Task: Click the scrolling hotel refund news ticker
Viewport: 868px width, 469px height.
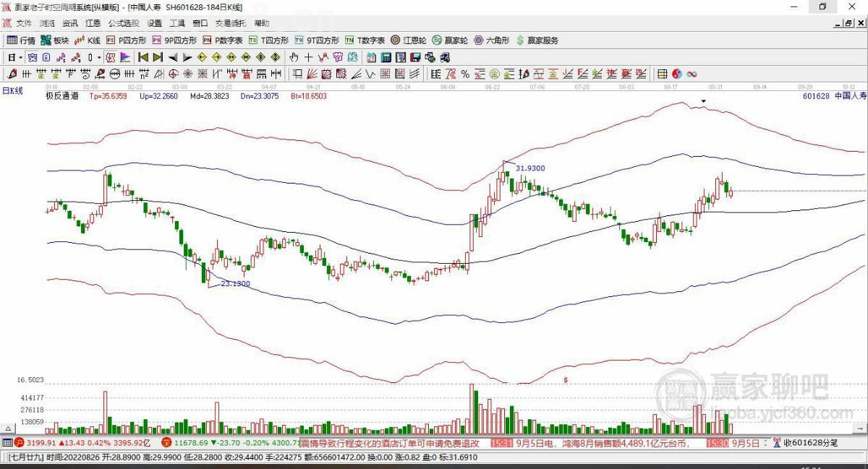Action: coord(391,442)
